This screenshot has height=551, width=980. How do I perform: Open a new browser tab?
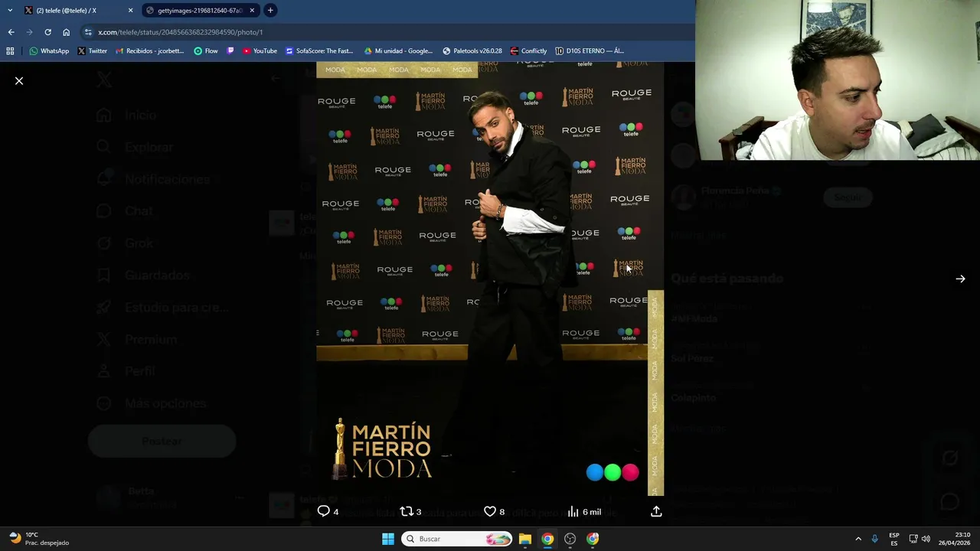point(270,11)
